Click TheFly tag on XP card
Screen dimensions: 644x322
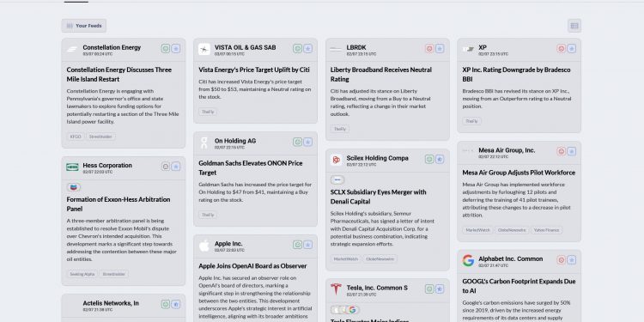[x=471, y=121]
